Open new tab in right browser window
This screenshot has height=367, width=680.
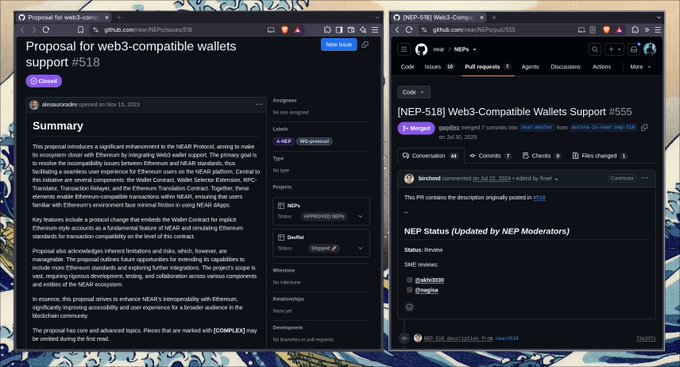click(494, 17)
